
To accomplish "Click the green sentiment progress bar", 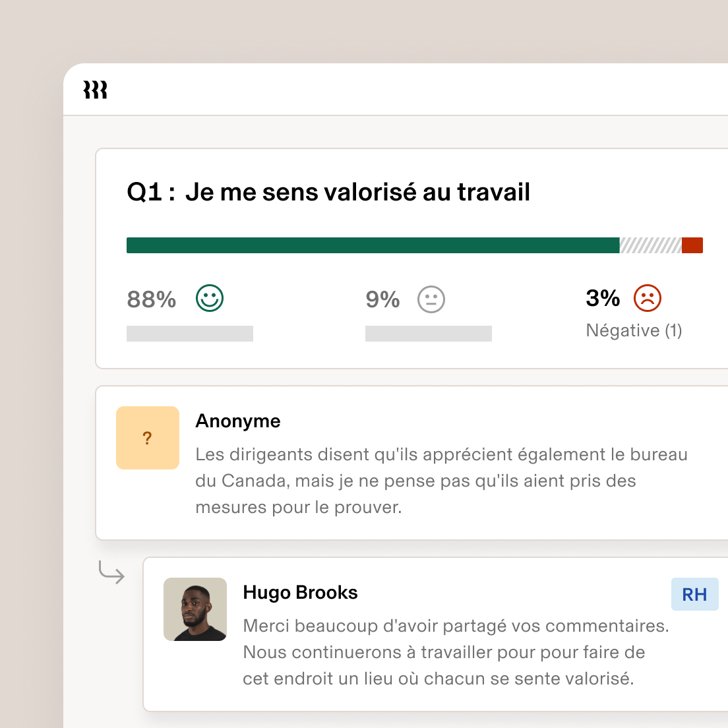I will click(369, 245).
